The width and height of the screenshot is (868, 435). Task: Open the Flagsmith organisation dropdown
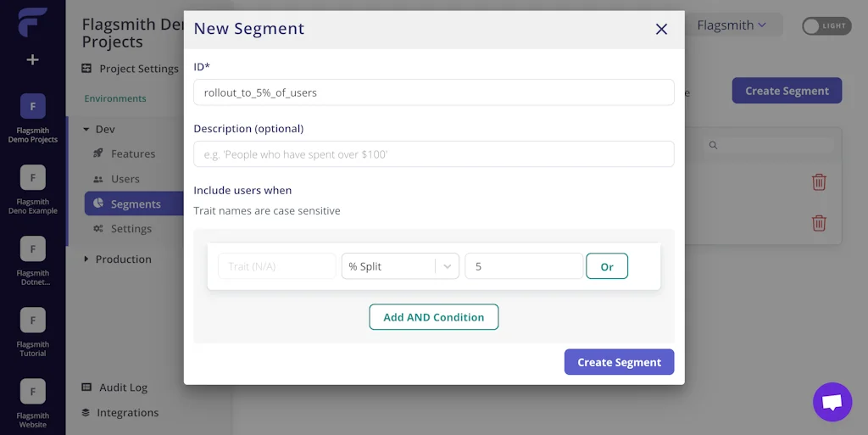click(x=731, y=25)
